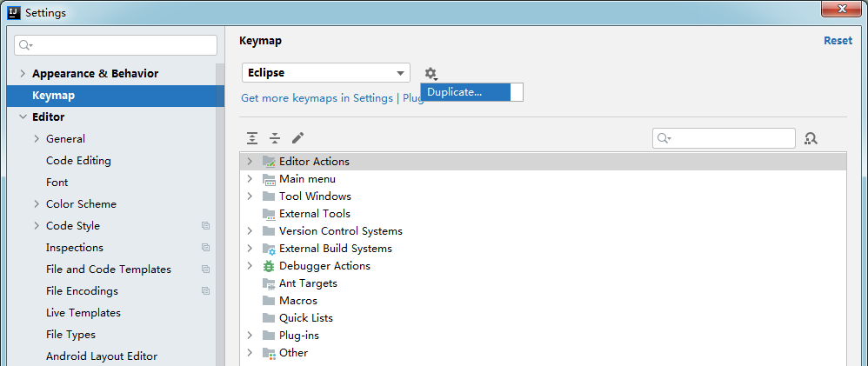This screenshot has height=366, width=868.
Task: Click the gear icon beside keymap dropdown
Action: [431, 74]
